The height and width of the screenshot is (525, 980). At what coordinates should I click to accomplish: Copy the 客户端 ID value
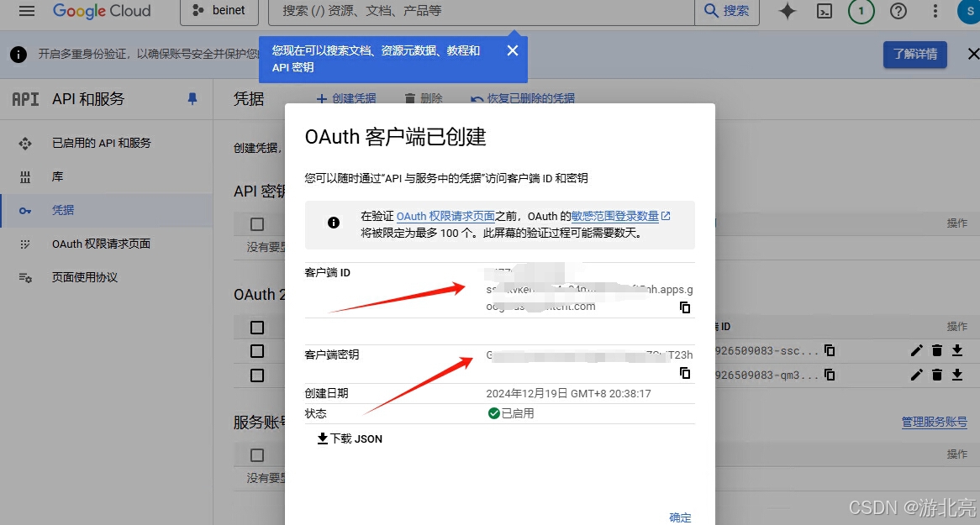click(685, 307)
